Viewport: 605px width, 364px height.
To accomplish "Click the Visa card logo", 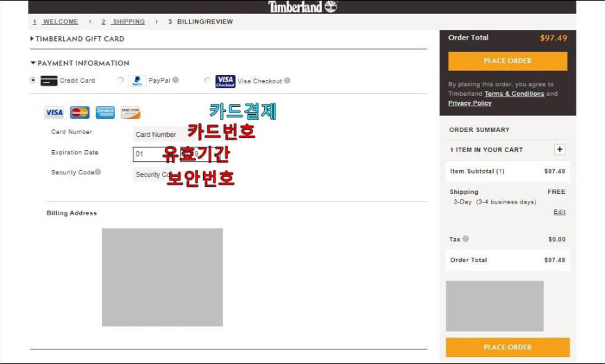I will coord(54,113).
